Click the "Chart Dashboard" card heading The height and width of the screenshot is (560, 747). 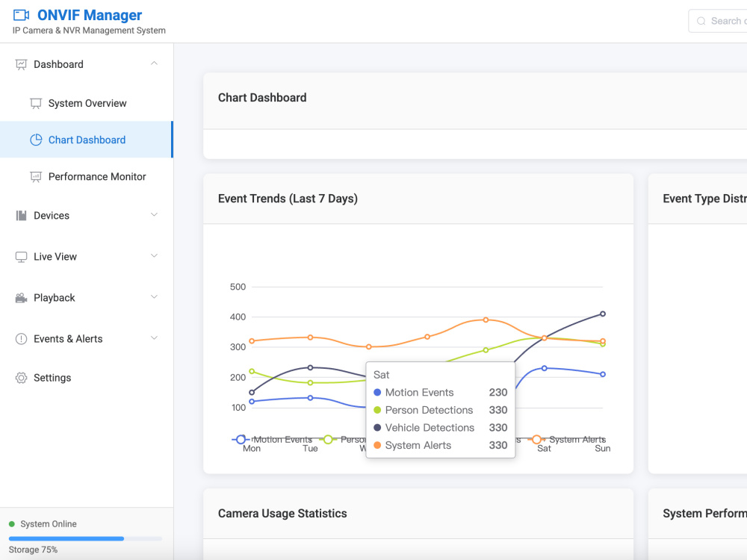262,98
